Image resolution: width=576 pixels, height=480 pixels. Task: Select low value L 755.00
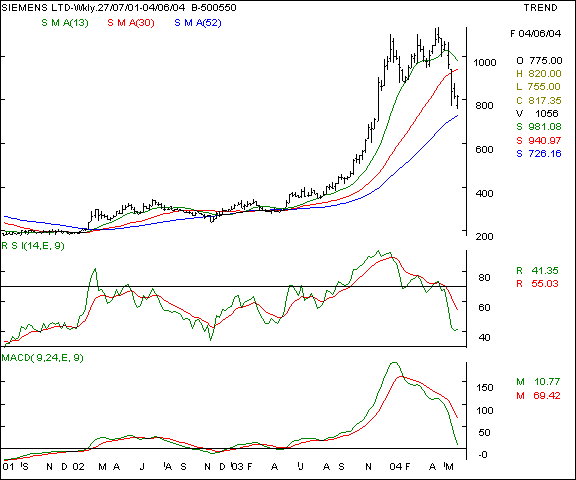tap(539, 87)
